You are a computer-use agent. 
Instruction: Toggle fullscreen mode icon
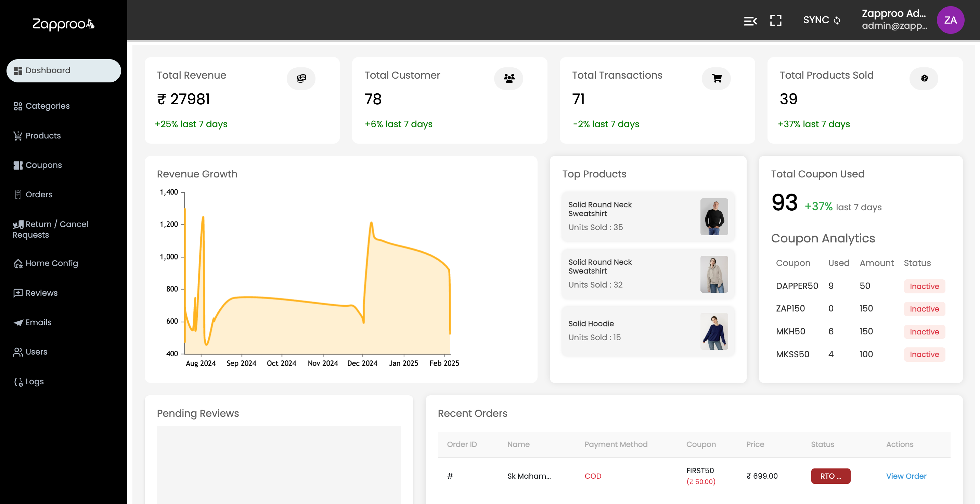(x=775, y=20)
